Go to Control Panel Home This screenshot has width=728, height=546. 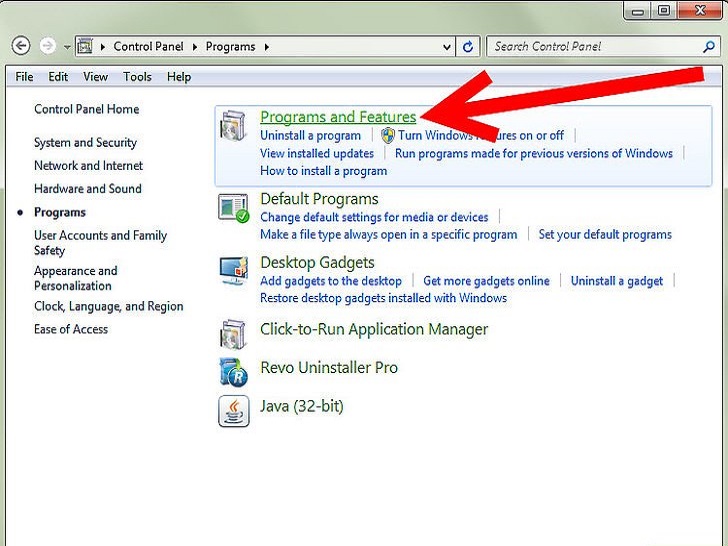87,109
